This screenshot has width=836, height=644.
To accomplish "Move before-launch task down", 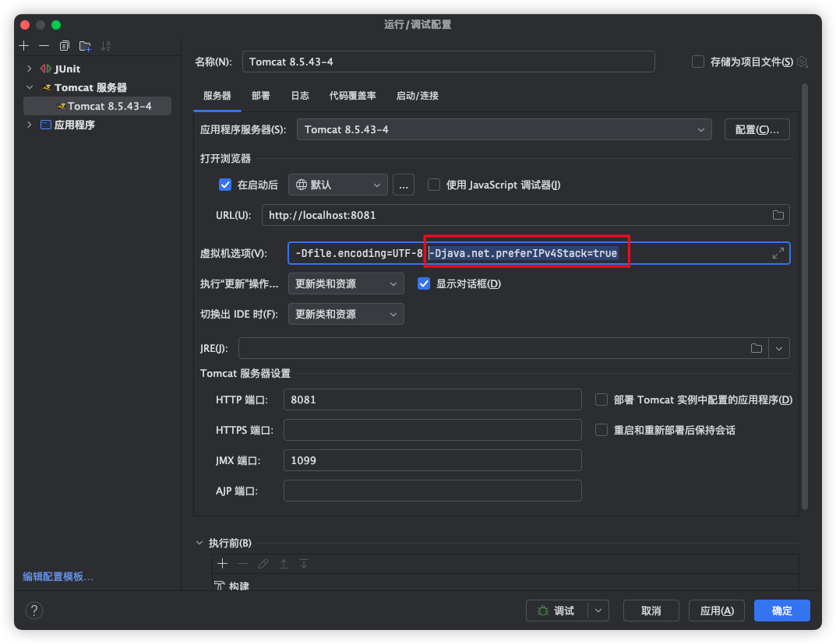I will (x=303, y=564).
